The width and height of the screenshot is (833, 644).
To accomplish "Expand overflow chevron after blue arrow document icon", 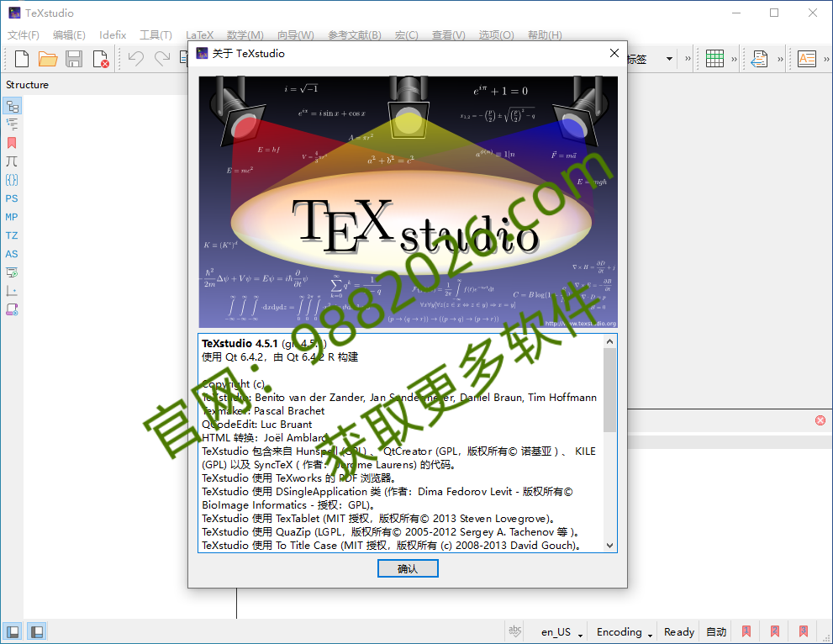I will point(780,59).
